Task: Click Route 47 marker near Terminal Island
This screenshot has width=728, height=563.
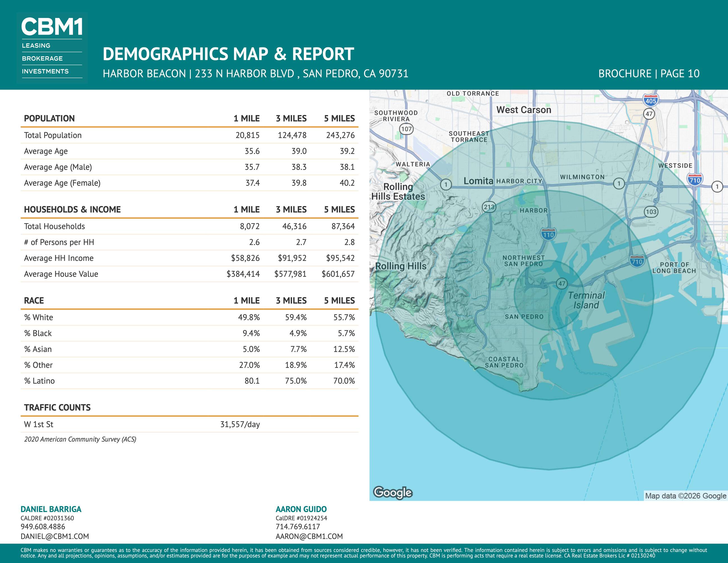Action: (562, 283)
